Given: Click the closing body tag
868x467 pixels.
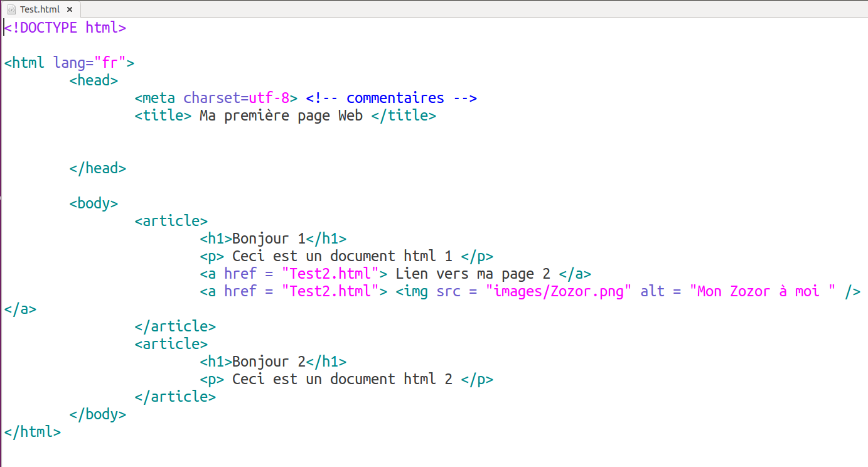Looking at the screenshot, I should 97,414.
